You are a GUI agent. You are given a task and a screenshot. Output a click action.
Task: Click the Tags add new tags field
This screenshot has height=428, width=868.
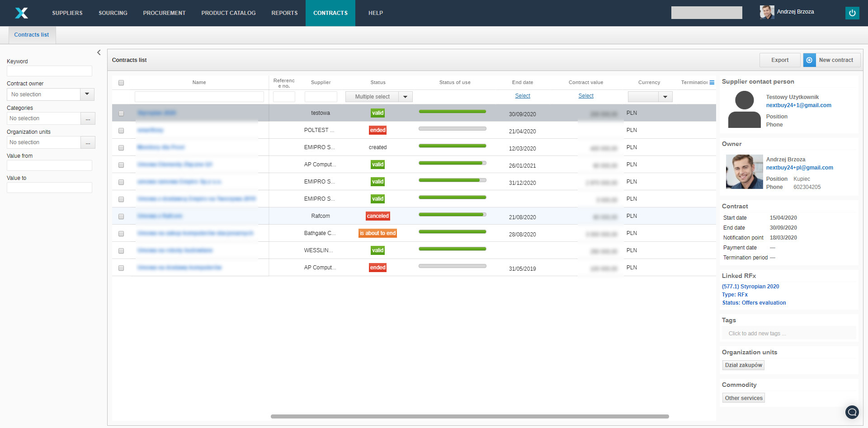[x=789, y=334]
